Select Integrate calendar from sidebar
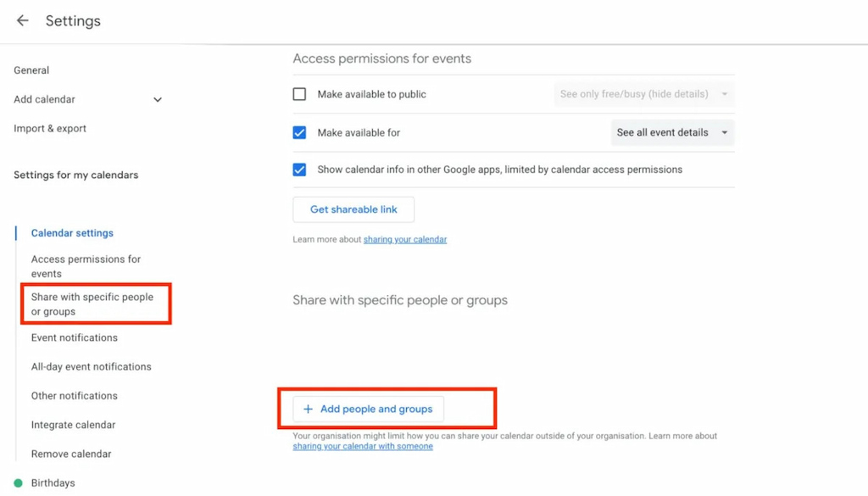The image size is (868, 496). click(72, 425)
